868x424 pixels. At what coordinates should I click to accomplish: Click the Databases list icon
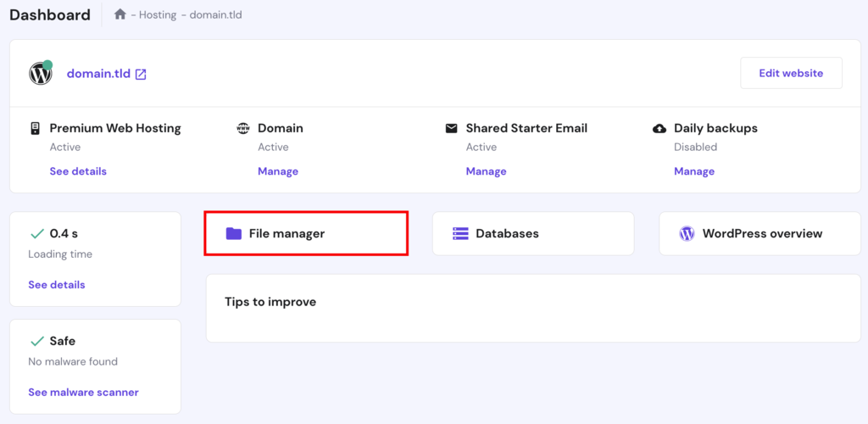click(460, 233)
